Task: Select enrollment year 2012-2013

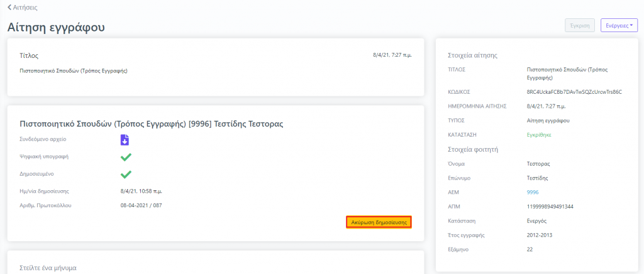Action: pyautogui.click(x=539, y=235)
